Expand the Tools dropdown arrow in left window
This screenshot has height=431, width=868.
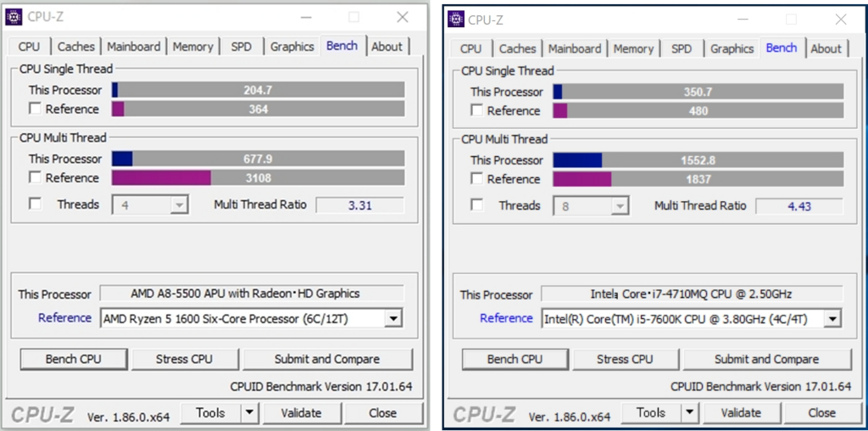(250, 412)
